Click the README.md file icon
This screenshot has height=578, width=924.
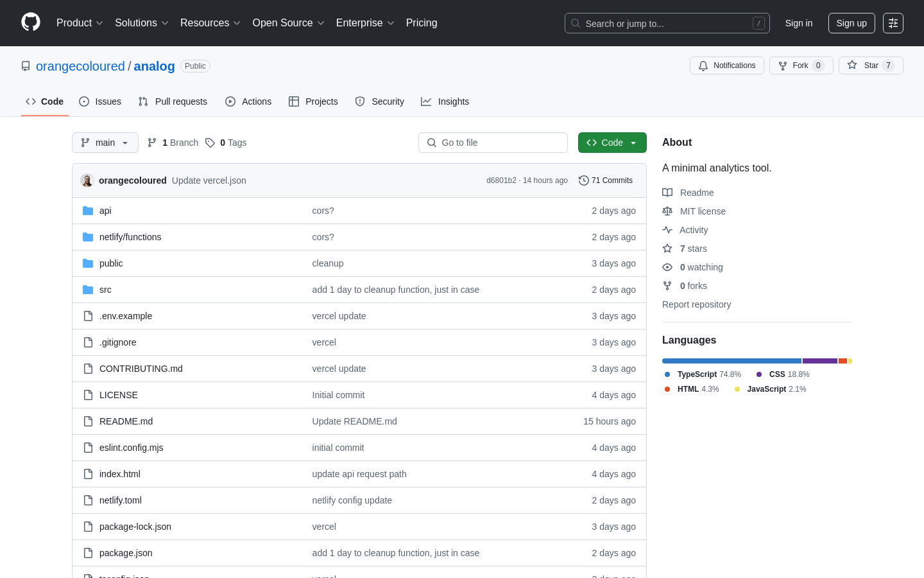click(x=88, y=421)
